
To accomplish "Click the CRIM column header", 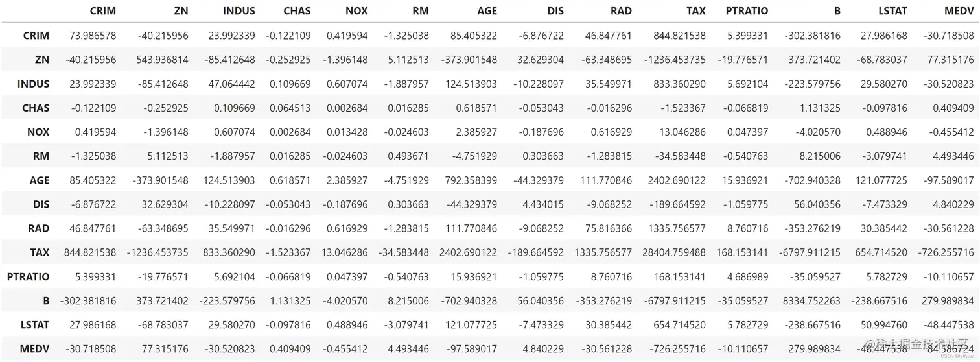I will tap(103, 11).
